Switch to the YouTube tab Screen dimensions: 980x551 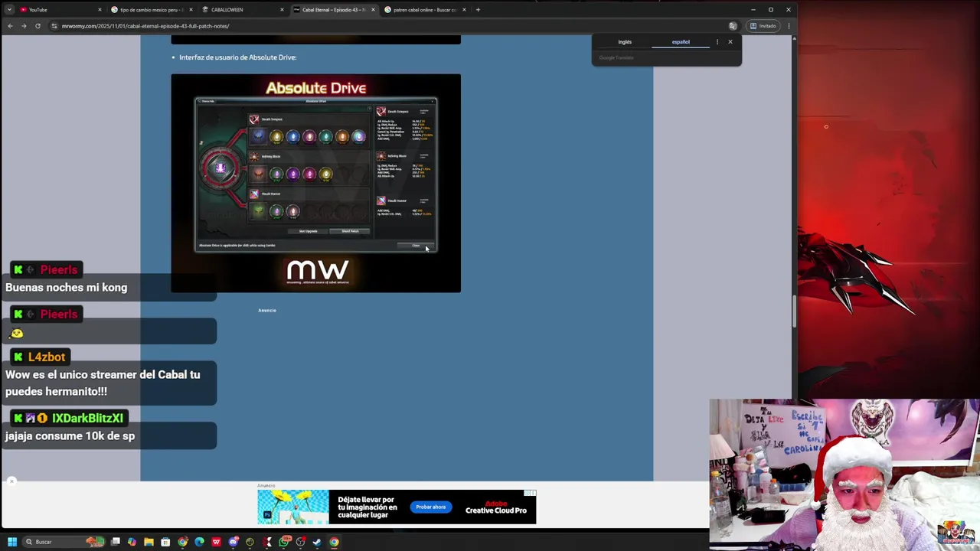[x=60, y=10]
